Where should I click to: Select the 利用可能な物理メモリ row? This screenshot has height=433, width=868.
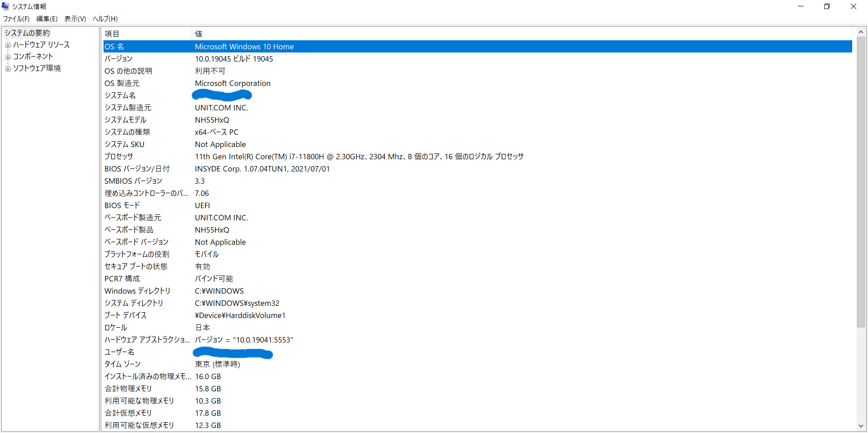(x=478, y=401)
